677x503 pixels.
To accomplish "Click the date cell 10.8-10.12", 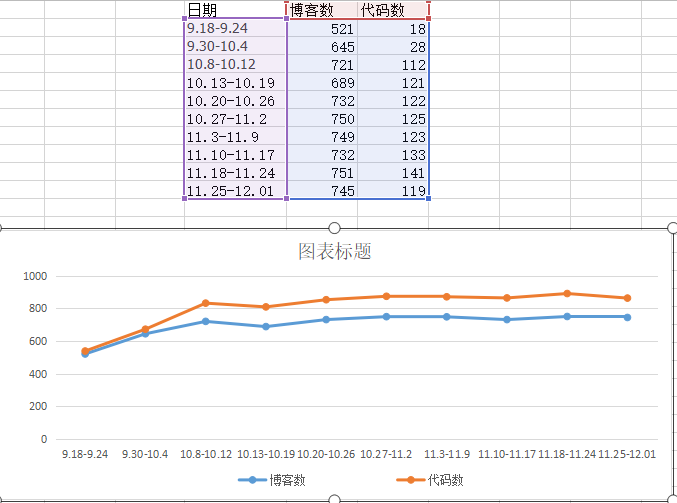I will (235, 64).
